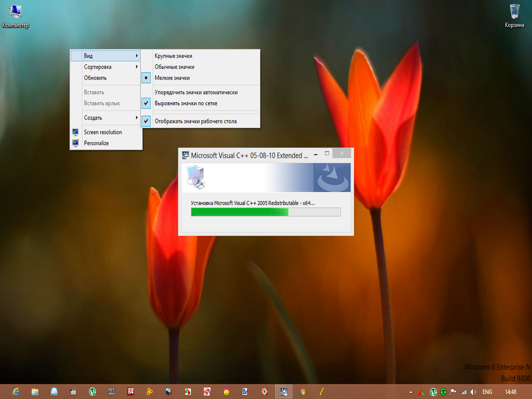Screen dimensions: 532x399
Task: Open Internet Explorer from the taskbar
Action: point(16,391)
